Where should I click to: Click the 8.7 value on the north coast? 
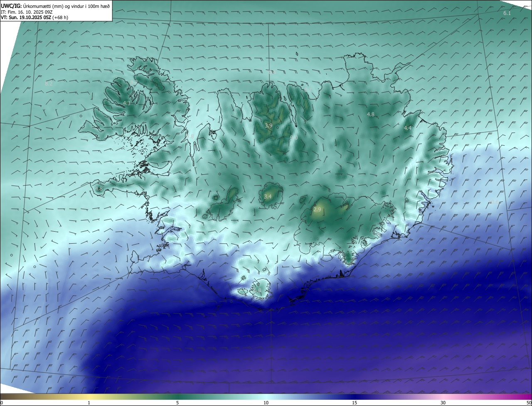pos(308,90)
